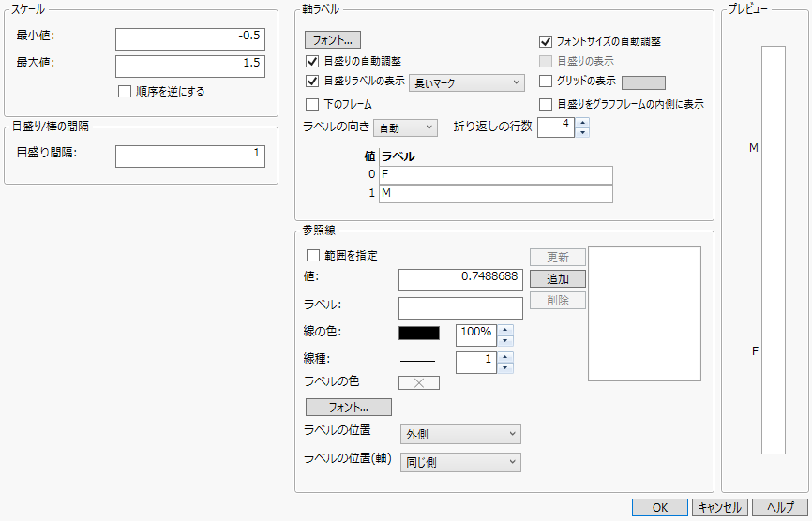Screen dimensions: 812x521
Task: Uncheck 目盛りラベルの表示 checkbox
Action: point(311,82)
